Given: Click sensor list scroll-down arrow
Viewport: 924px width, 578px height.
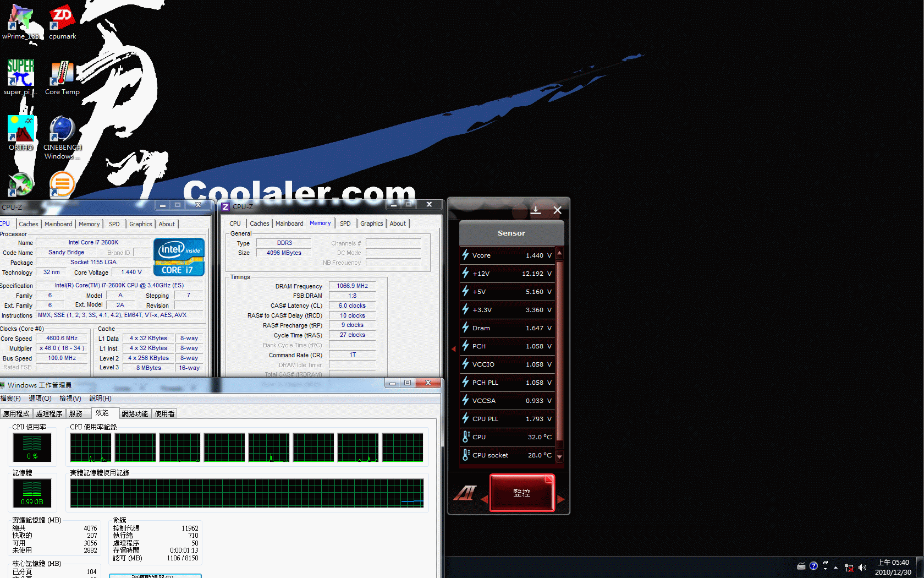Looking at the screenshot, I should (559, 456).
